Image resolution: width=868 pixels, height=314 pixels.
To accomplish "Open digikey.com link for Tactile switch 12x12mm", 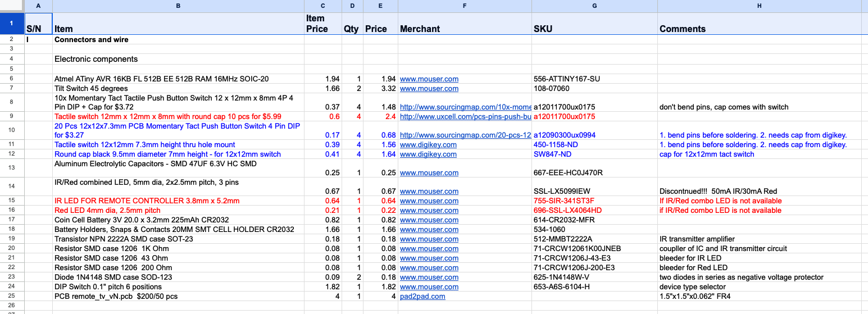I will (428, 145).
